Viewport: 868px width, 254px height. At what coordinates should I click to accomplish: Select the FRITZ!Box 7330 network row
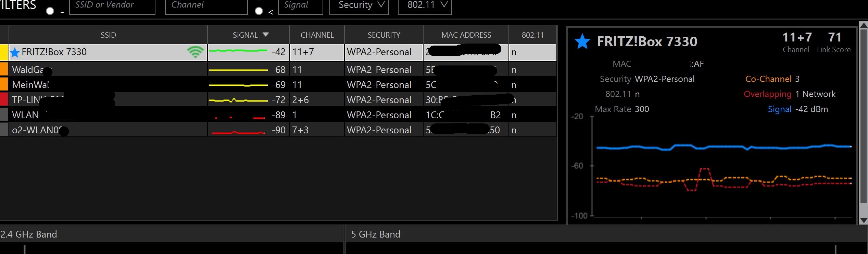[278, 52]
